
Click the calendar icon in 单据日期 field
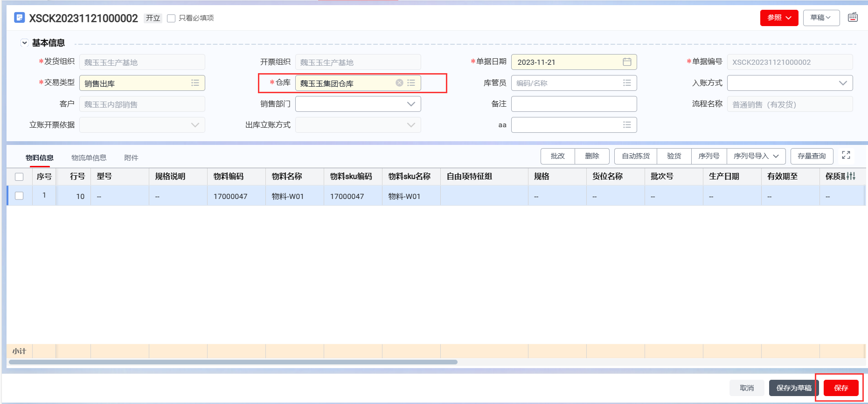tap(627, 62)
